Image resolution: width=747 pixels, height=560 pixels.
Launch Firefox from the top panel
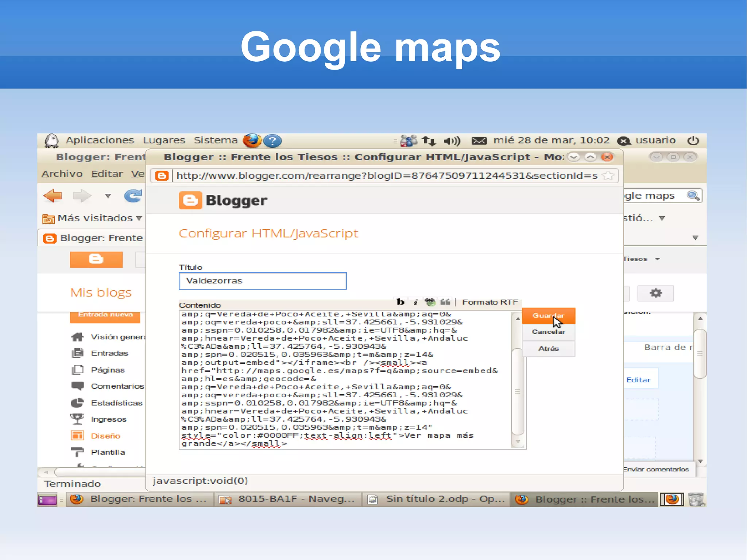click(252, 140)
